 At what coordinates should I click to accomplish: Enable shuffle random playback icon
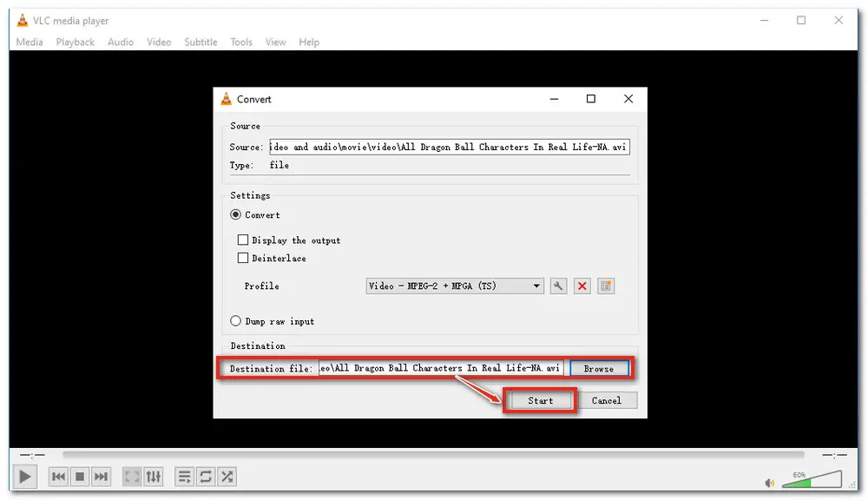227,477
